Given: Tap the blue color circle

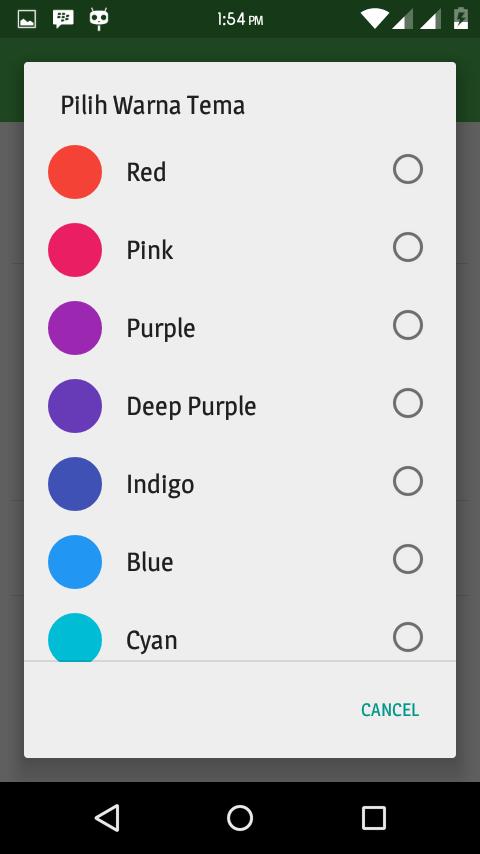Looking at the screenshot, I should pyautogui.click(x=75, y=562).
